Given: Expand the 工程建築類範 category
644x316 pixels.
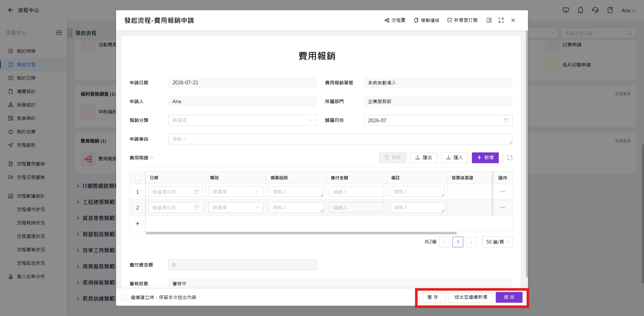Looking at the screenshot, I should (78, 202).
